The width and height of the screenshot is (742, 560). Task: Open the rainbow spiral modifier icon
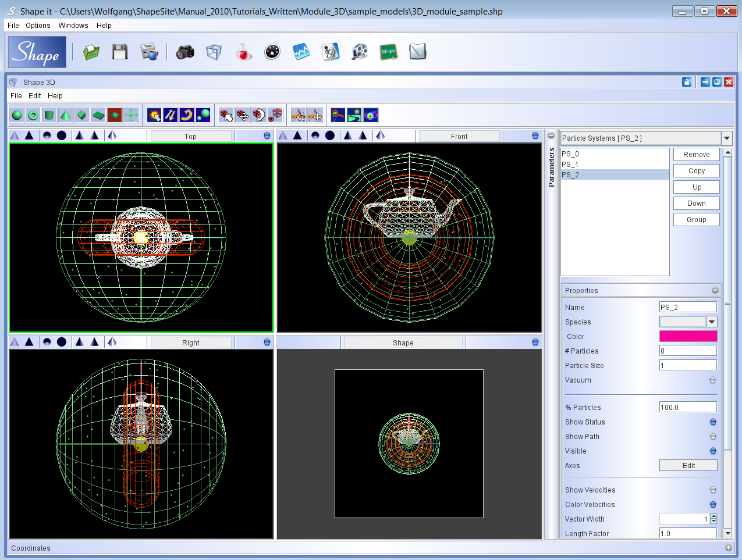coord(371,115)
